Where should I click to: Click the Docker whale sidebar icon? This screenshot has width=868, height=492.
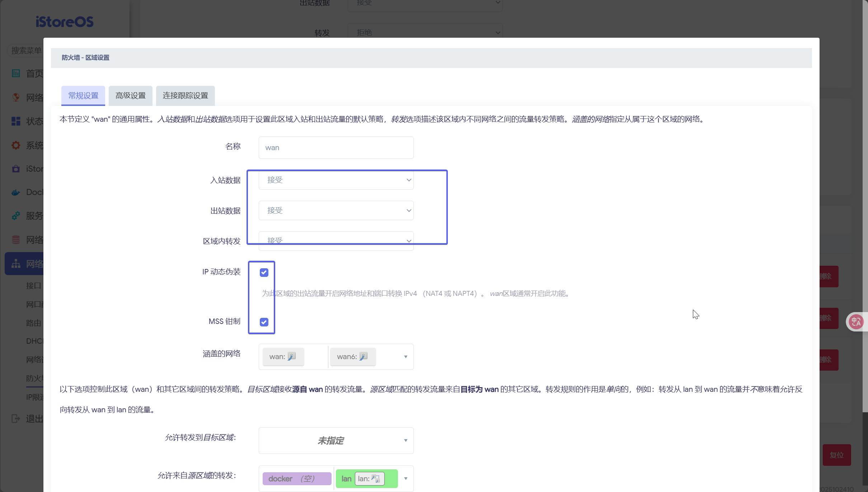click(16, 192)
